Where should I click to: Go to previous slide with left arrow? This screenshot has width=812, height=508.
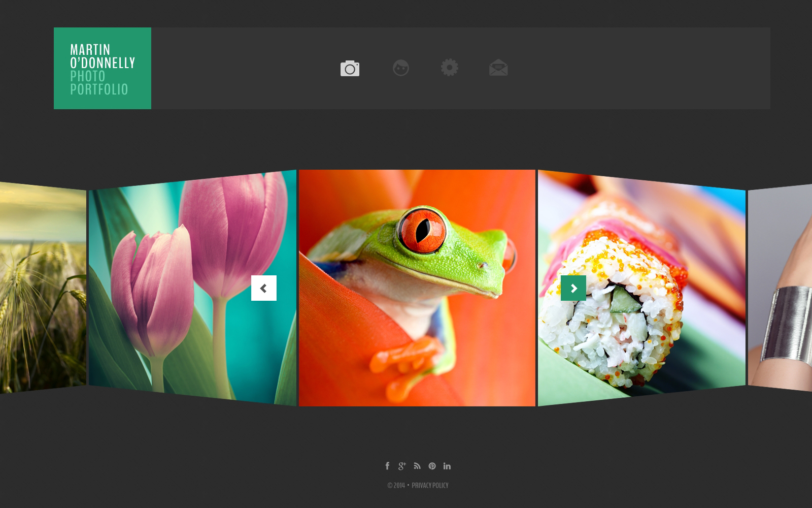pos(264,288)
